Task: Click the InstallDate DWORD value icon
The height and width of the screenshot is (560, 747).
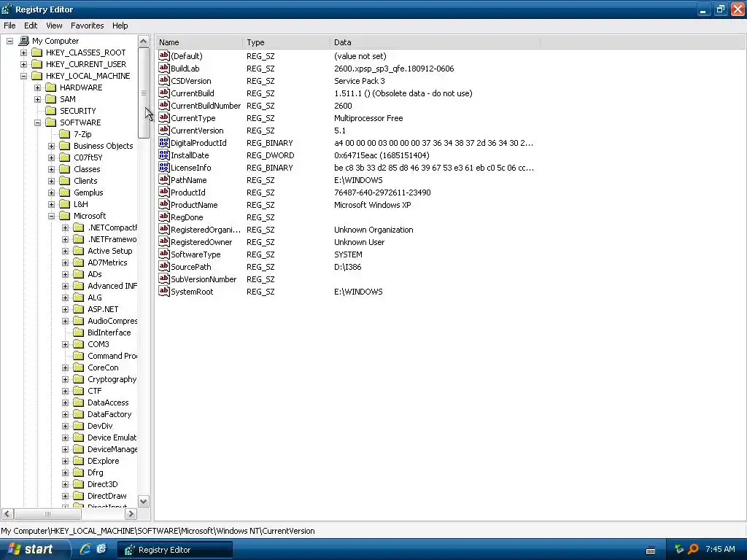Action: pos(164,155)
